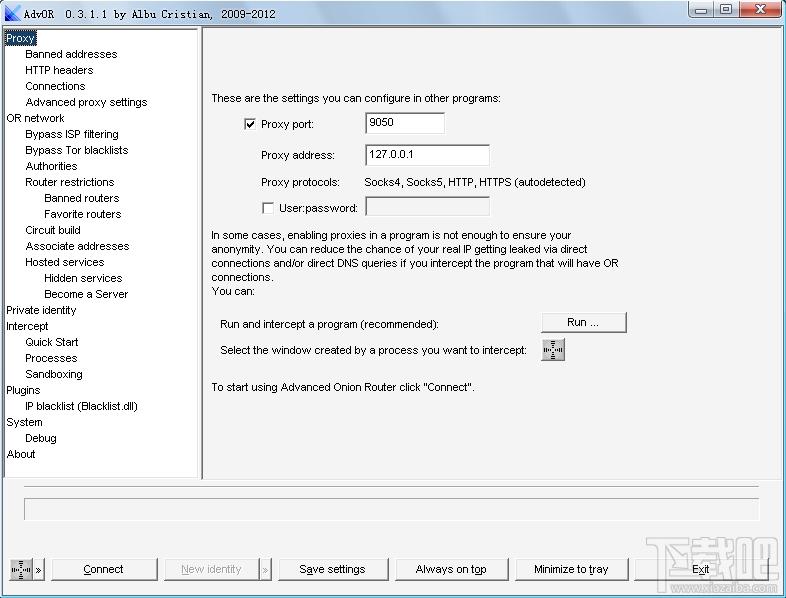
Task: Select Banned routers item
Action: pos(82,198)
